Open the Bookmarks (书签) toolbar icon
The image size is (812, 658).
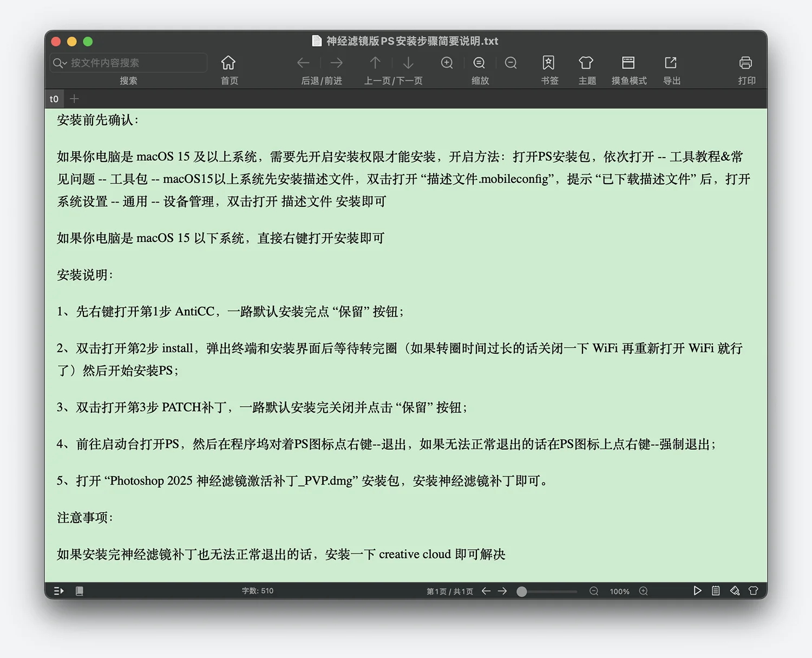pyautogui.click(x=548, y=63)
